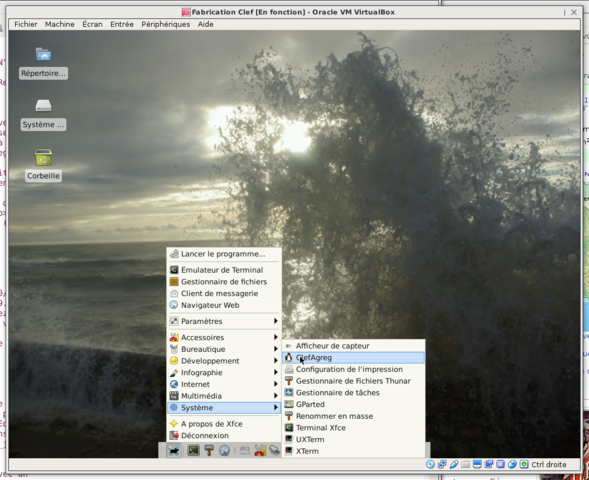Viewport: 589px width, 480px height.
Task: Click the Fabrication Clef VirtualBox title bar
Action: [293, 12]
